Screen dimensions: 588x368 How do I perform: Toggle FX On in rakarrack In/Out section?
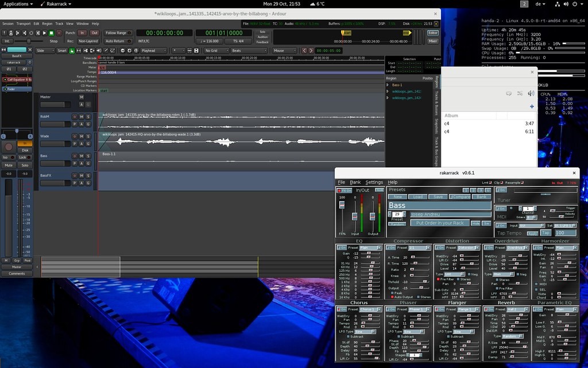point(345,191)
